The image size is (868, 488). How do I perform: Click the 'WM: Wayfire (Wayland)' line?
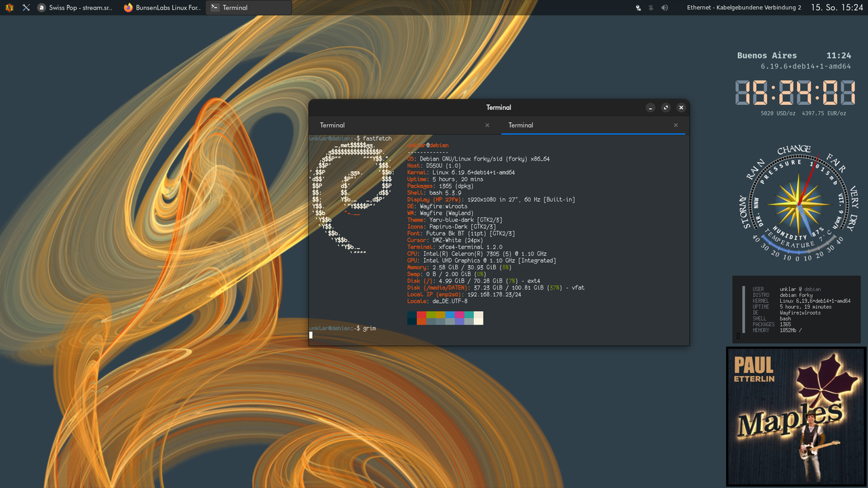click(x=440, y=213)
